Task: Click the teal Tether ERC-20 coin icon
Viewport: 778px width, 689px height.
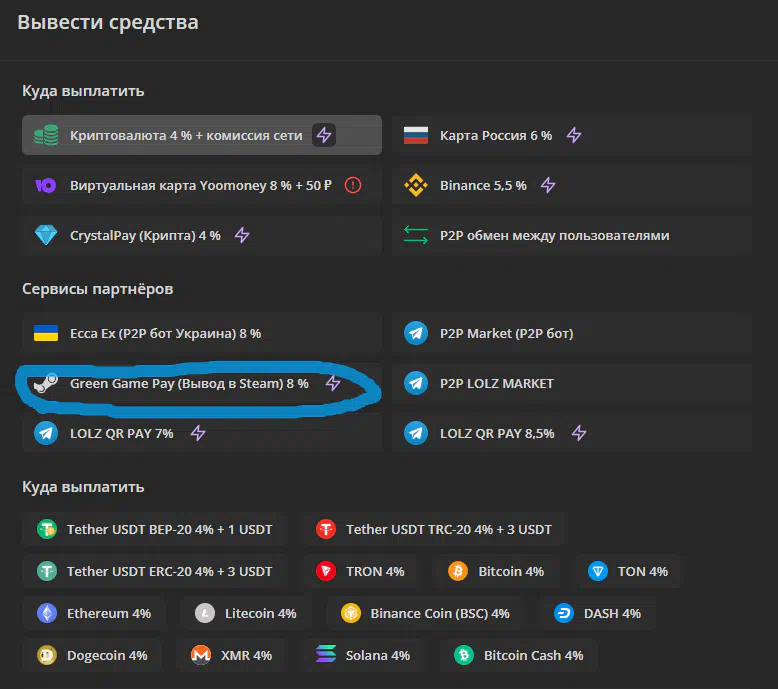Action: click(47, 571)
